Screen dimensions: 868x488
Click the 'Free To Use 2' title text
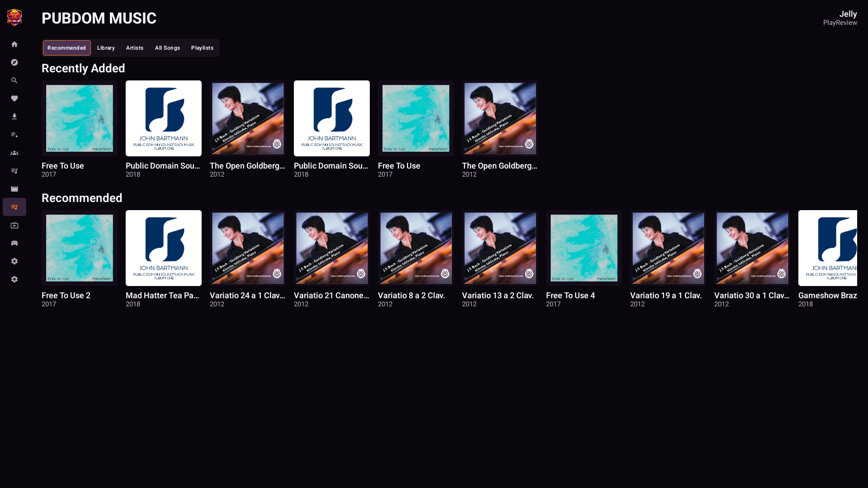pos(66,296)
